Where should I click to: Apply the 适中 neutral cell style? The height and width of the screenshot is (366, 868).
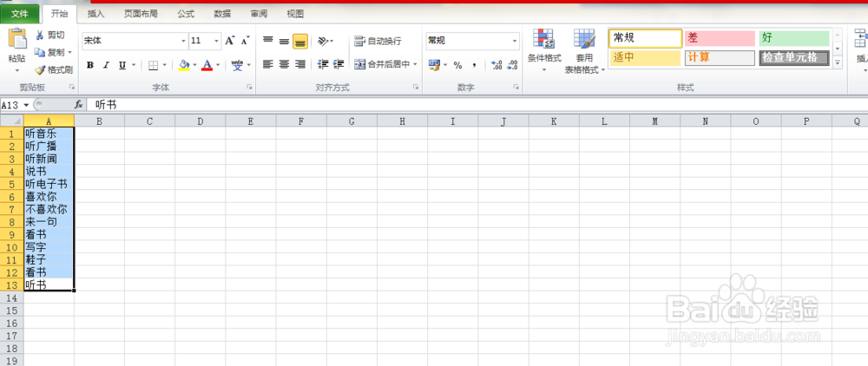(646, 57)
